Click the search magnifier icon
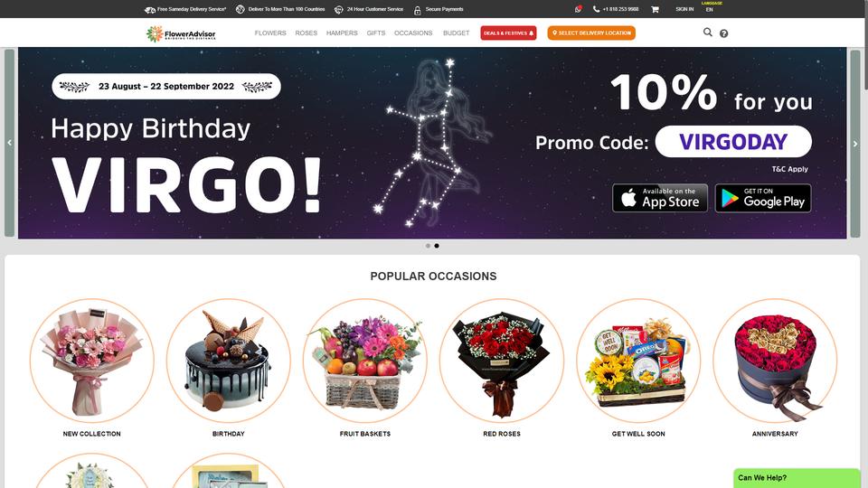This screenshot has width=868, height=488. click(707, 33)
